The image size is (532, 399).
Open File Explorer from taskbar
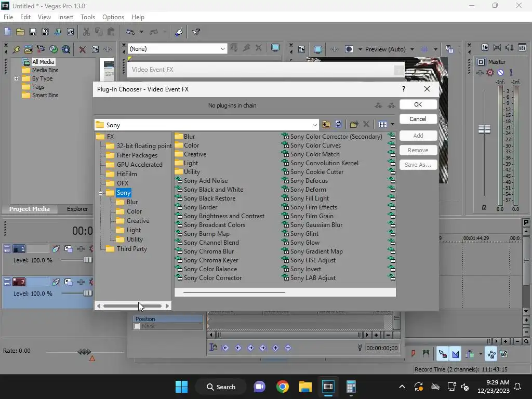pos(305,387)
